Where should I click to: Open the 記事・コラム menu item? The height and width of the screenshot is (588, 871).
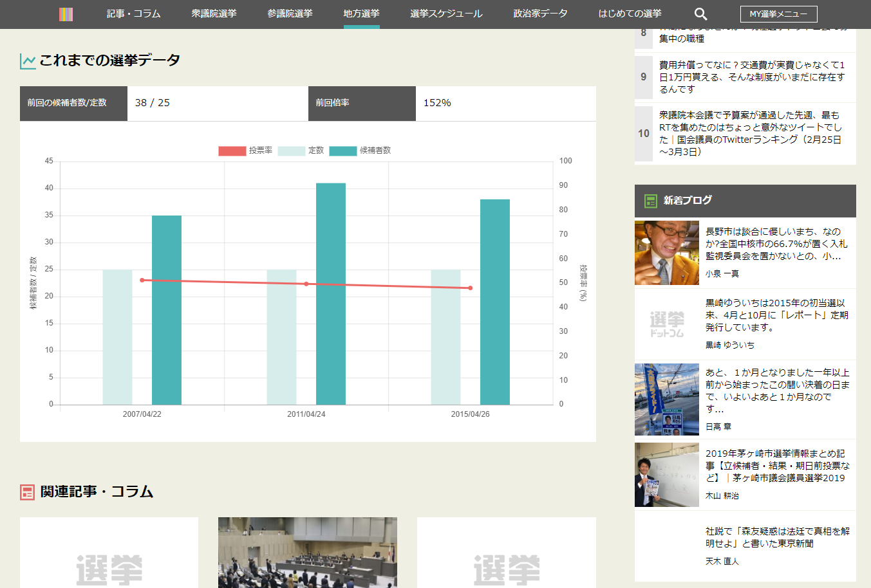pos(133,14)
